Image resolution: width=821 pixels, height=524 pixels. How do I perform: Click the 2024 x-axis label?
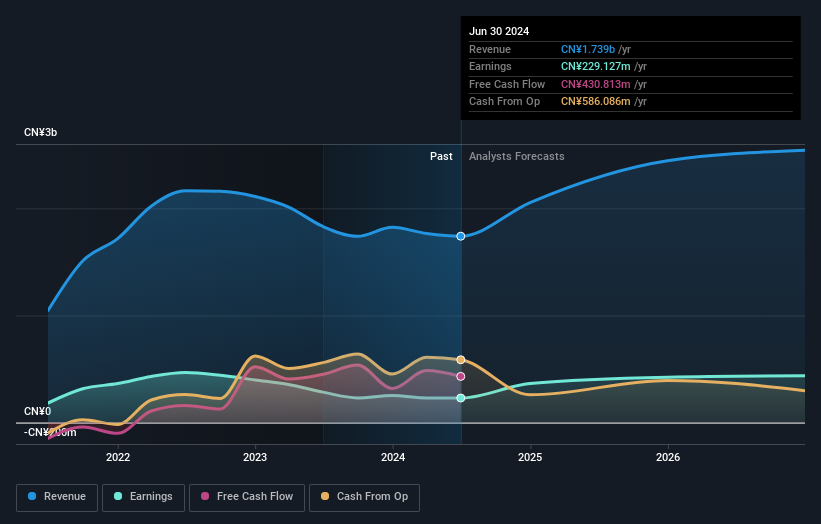click(x=393, y=457)
